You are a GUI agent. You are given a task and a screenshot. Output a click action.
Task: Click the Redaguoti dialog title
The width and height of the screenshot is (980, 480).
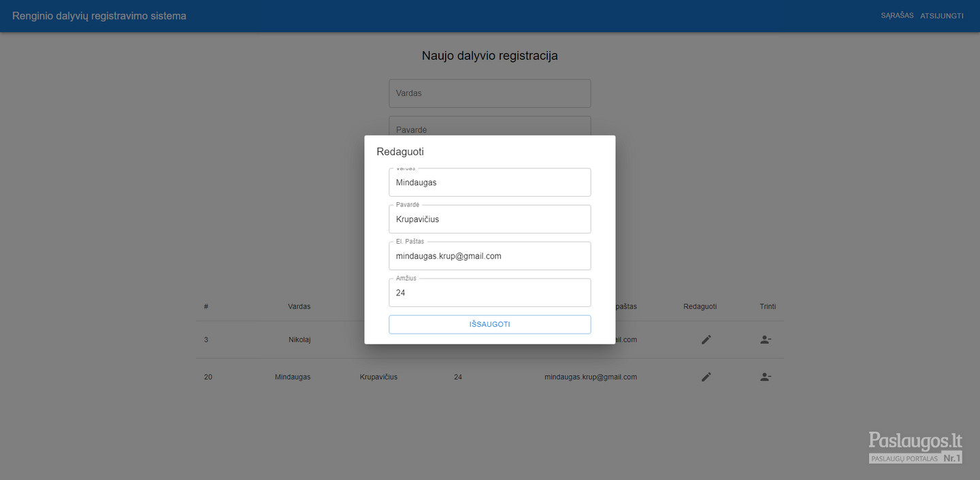coord(400,152)
